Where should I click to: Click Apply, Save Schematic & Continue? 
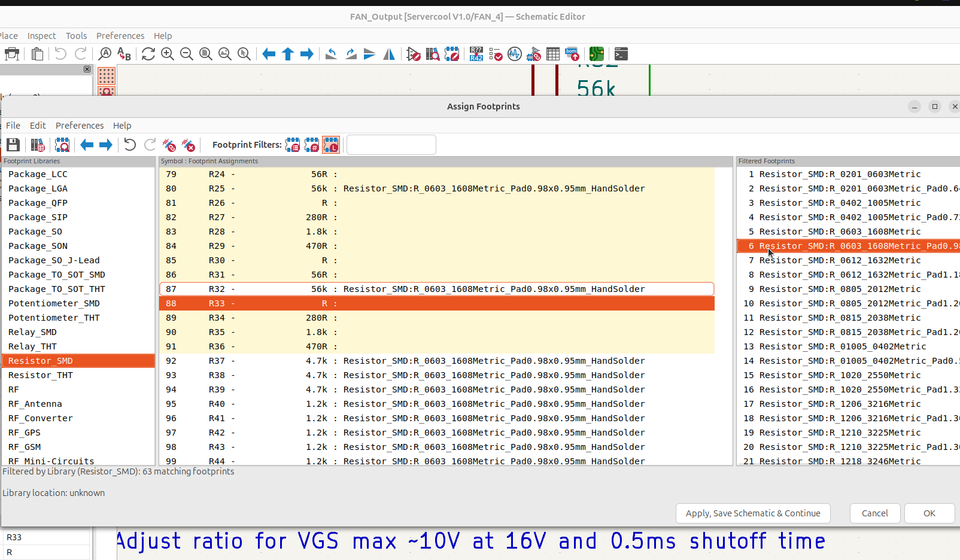pos(753,513)
